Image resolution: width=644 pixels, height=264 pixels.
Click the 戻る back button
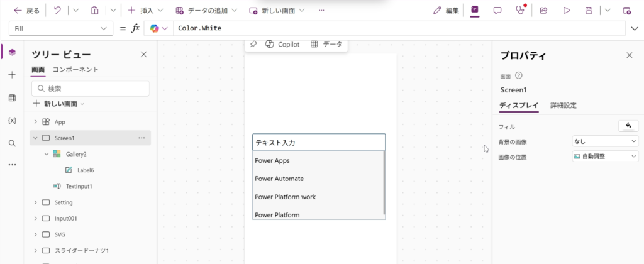click(x=26, y=10)
